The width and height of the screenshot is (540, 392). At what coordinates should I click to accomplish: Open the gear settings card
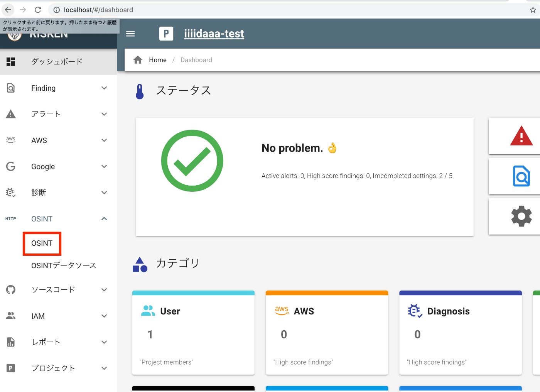point(515,216)
